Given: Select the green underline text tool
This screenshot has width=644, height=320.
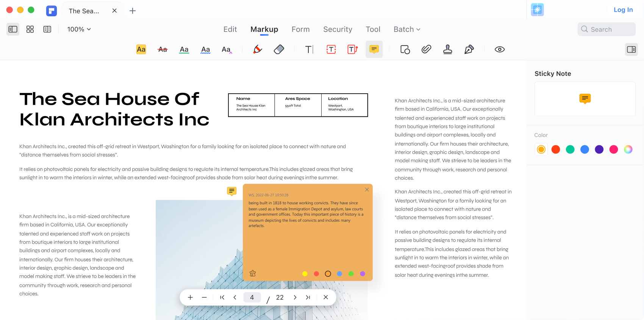Looking at the screenshot, I should 184,49.
